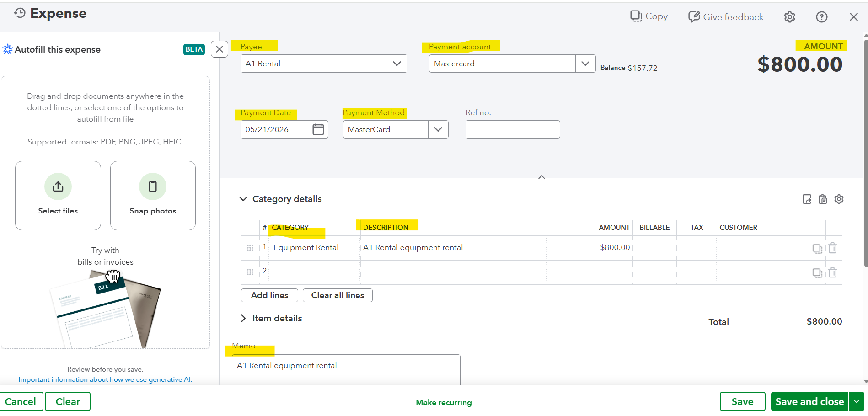Viewport: 868px width, 416px height.
Task: Click the MasterCard payment method field
Action: pos(386,129)
